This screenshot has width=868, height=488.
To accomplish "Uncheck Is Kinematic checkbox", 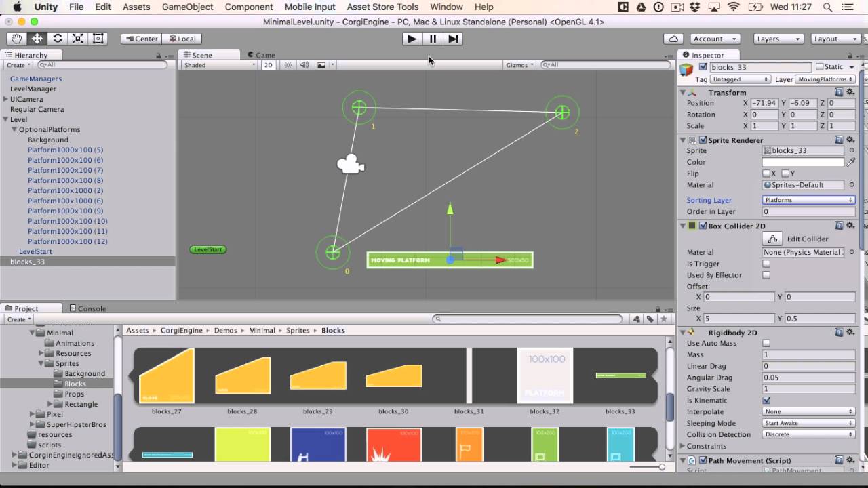I will pos(766,400).
